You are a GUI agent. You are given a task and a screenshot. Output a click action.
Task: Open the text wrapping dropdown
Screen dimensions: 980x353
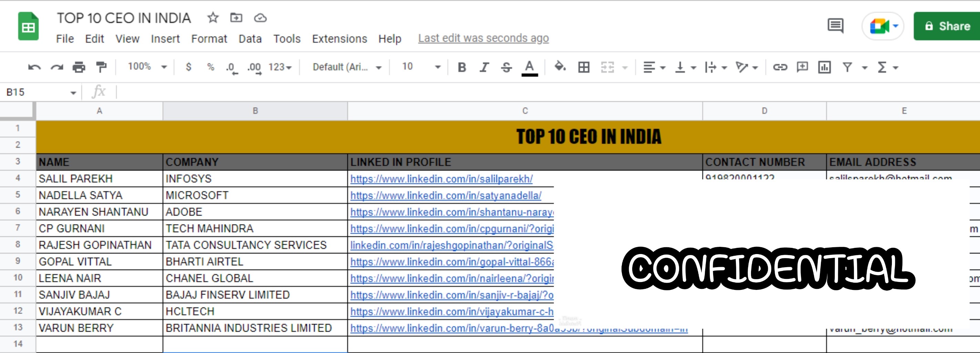716,68
